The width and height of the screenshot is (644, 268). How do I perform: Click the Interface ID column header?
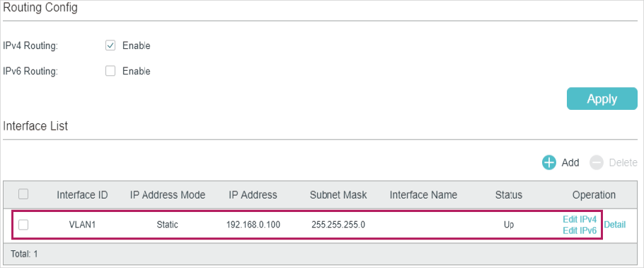[82, 195]
